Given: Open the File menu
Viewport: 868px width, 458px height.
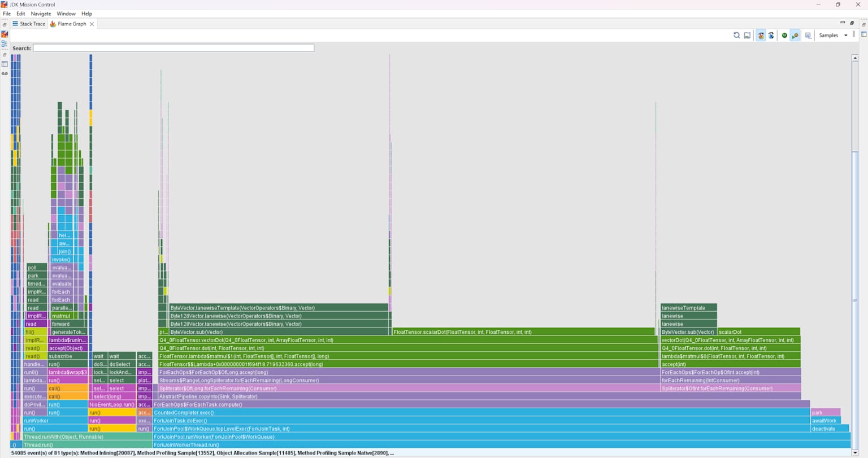Looking at the screenshot, I should coord(7,14).
